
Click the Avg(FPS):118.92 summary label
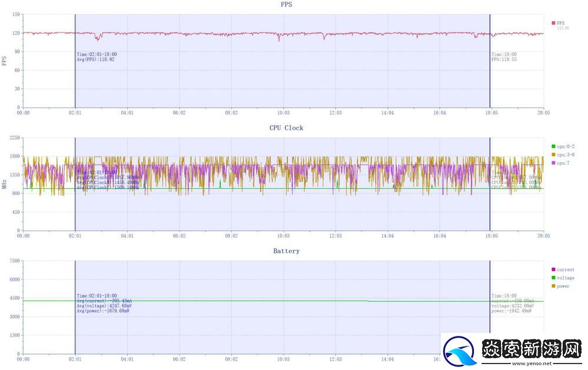(x=95, y=59)
